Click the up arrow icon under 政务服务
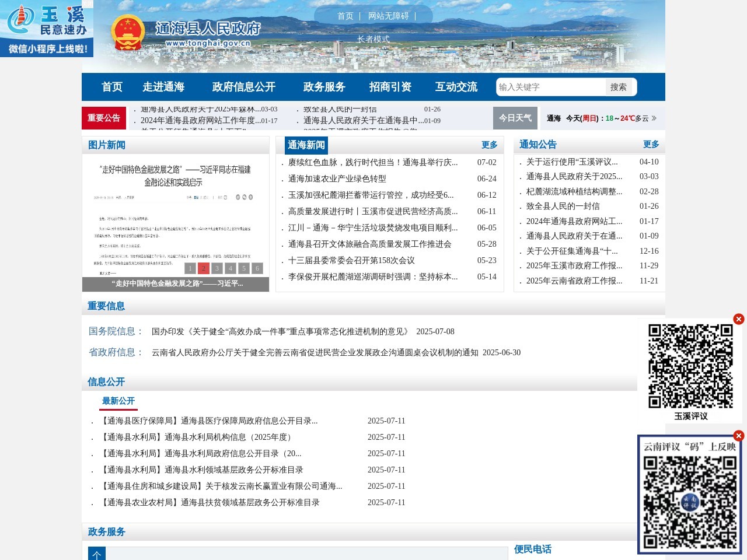This screenshot has height=560, width=747. (x=97, y=554)
